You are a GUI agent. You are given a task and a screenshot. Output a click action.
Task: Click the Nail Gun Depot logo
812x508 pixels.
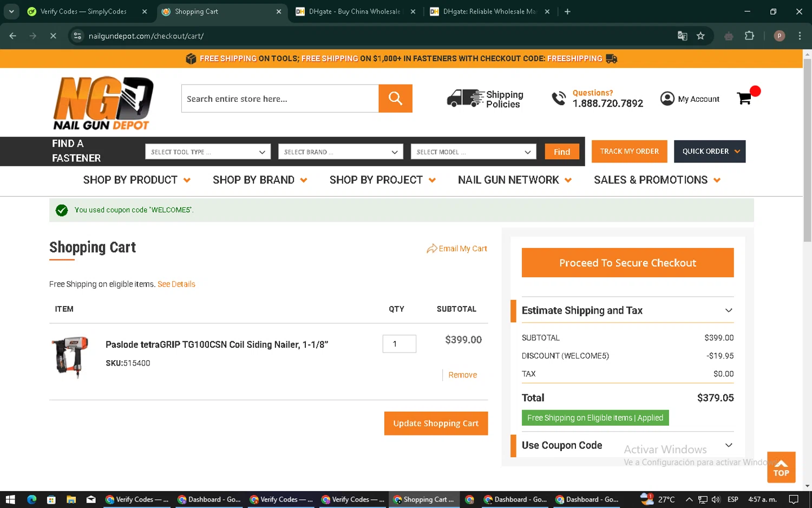click(103, 103)
